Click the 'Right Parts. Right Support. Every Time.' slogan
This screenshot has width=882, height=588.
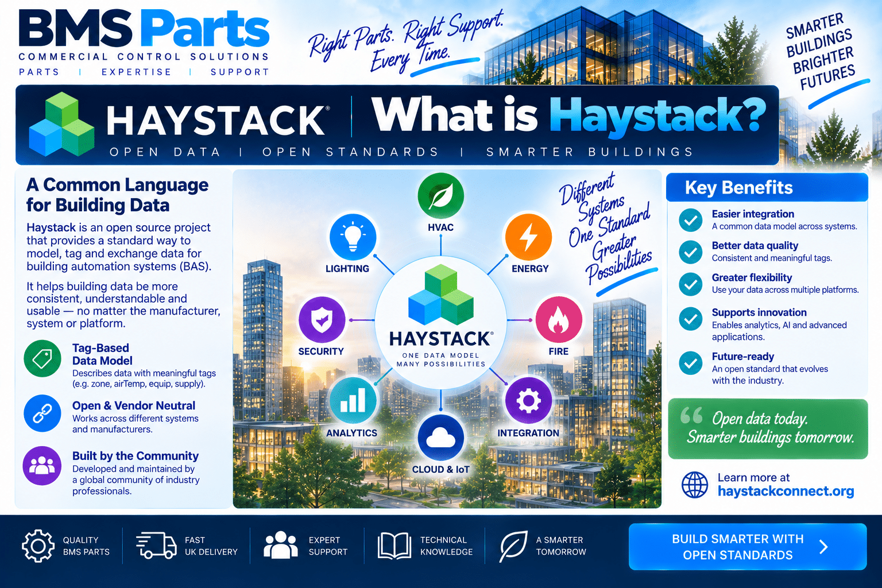point(405,41)
